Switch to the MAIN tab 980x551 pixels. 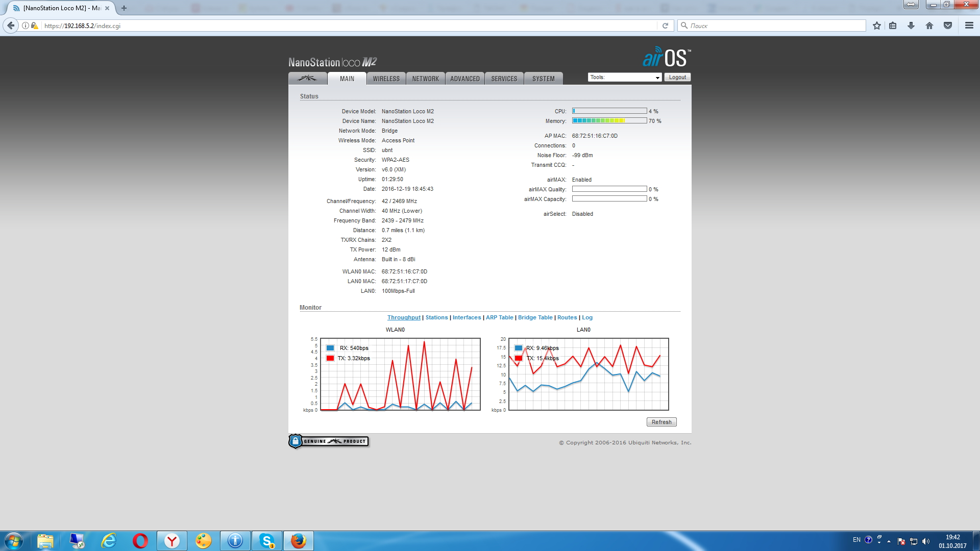[347, 79]
